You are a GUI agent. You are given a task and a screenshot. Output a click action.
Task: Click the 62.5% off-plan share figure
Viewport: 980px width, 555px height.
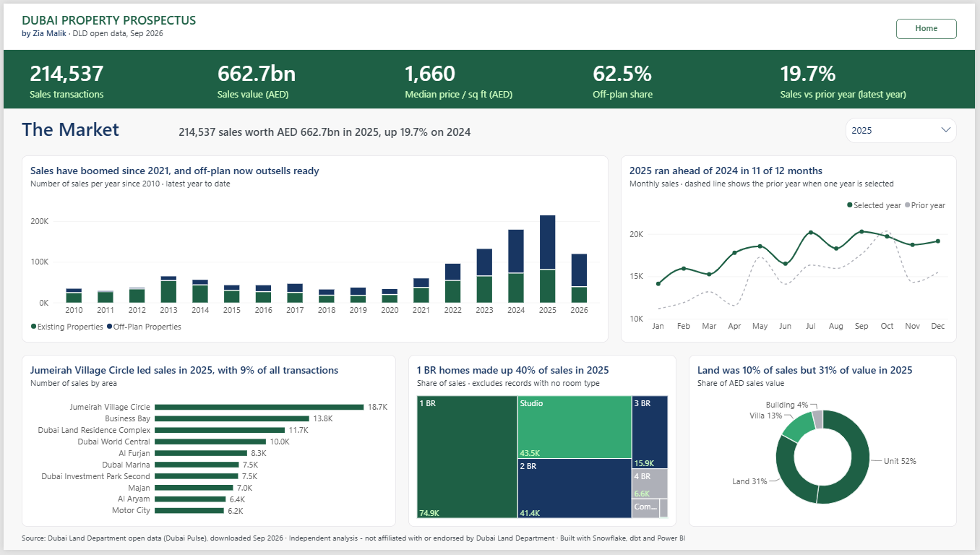pyautogui.click(x=622, y=74)
